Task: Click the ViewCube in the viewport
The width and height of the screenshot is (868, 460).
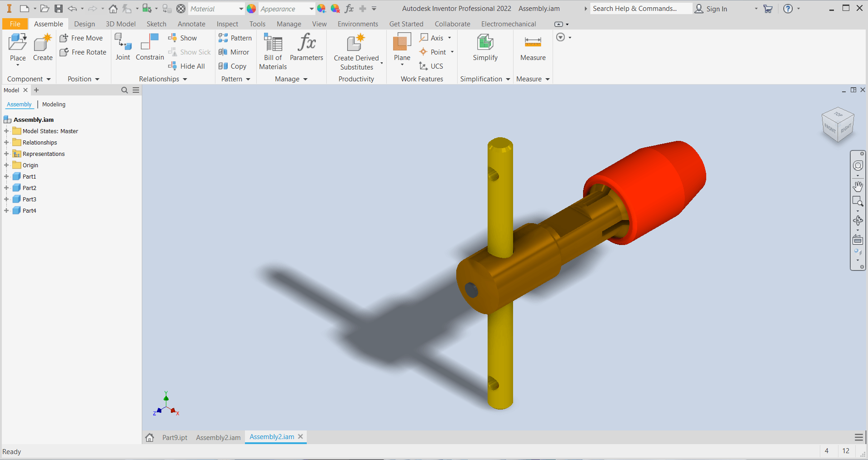Action: coord(838,125)
